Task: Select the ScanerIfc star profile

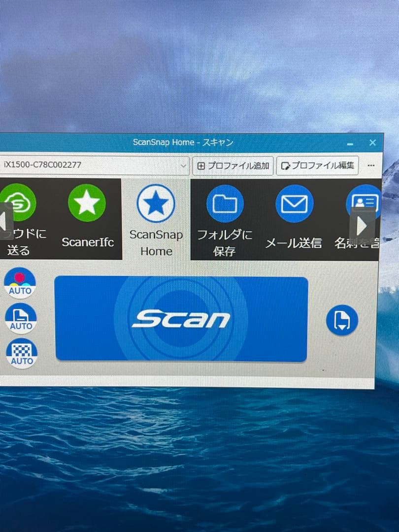Action: pos(88,202)
